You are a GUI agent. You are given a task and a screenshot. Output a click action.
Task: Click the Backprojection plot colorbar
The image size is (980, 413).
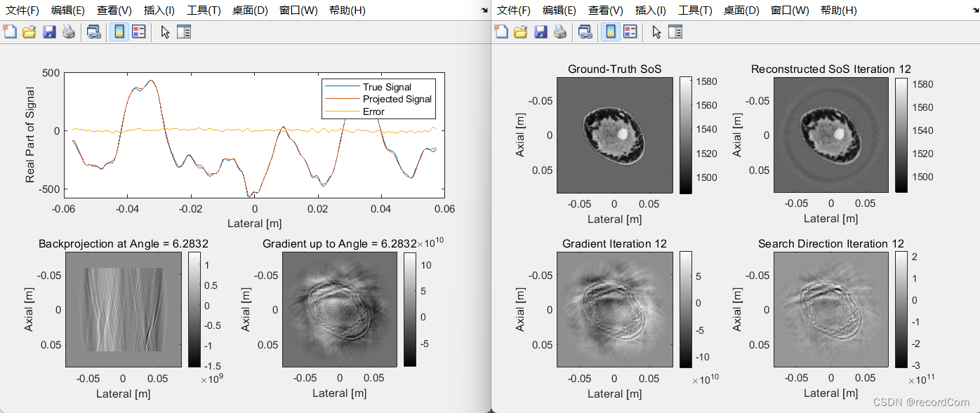[x=193, y=309]
